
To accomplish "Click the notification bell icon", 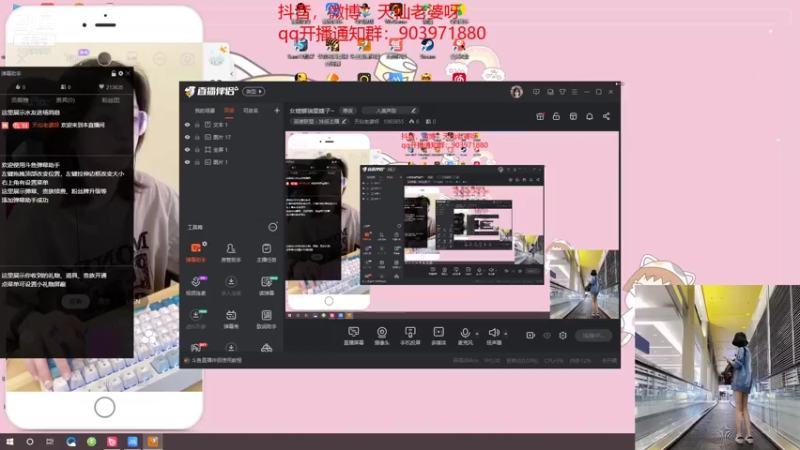I will (x=589, y=116).
